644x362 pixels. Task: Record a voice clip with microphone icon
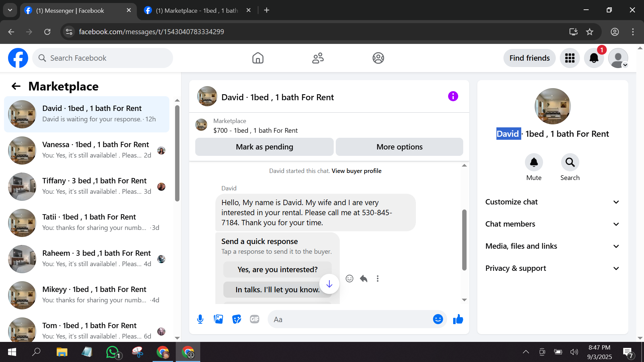point(200,319)
